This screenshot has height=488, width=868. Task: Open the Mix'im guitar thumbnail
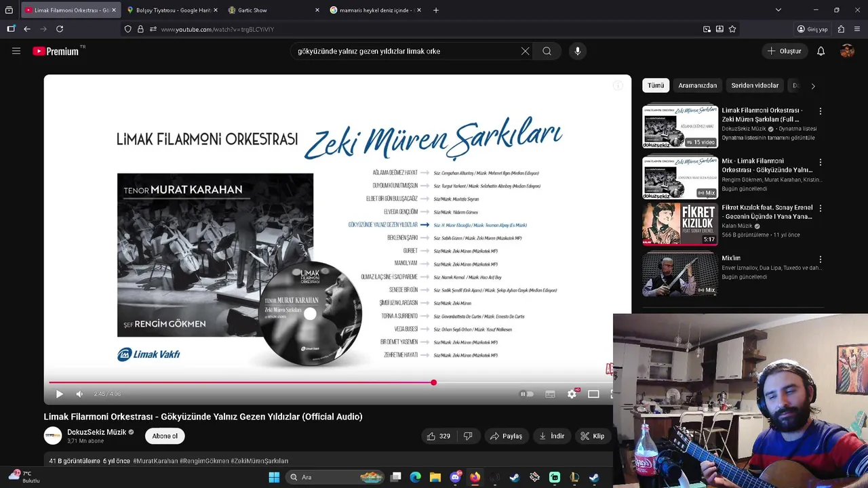pyautogui.click(x=680, y=274)
